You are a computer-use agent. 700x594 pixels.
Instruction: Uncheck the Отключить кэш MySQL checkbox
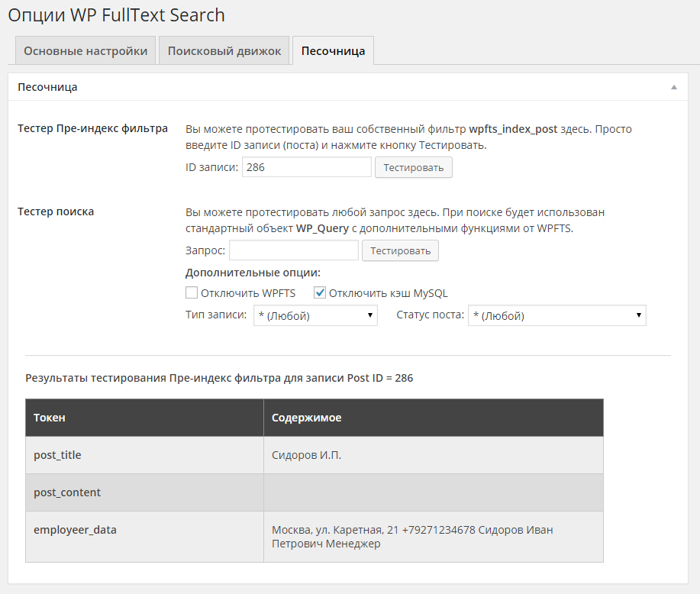coord(320,292)
